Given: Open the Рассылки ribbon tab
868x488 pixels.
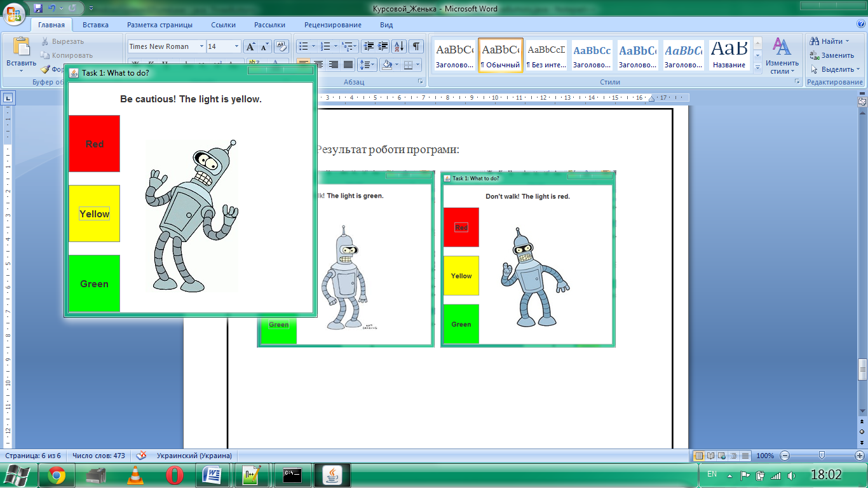Looking at the screenshot, I should coord(269,25).
